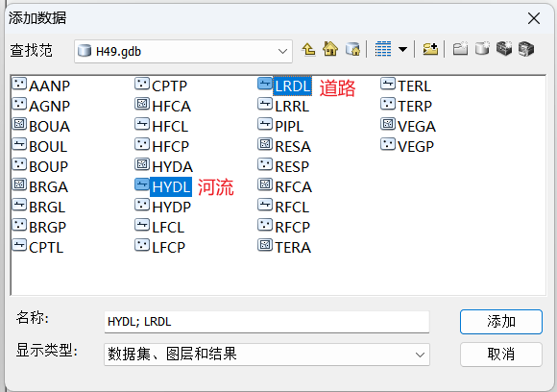Open the default geodatabase location

352,49
